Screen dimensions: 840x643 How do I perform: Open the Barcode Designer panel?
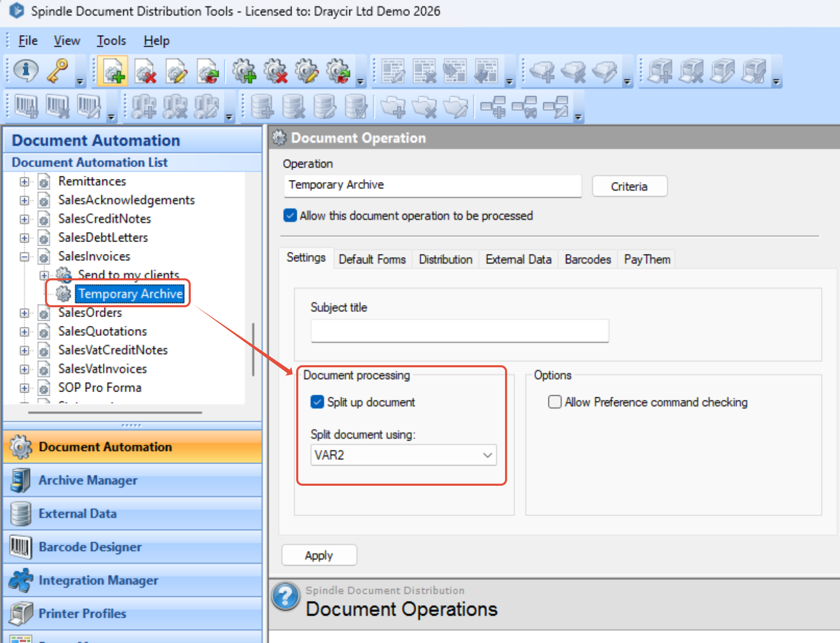pos(132,547)
